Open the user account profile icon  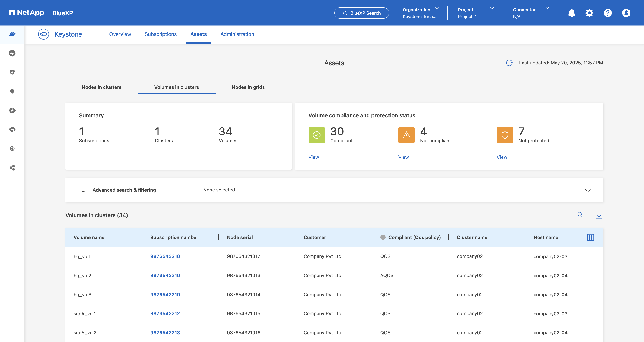tap(626, 13)
